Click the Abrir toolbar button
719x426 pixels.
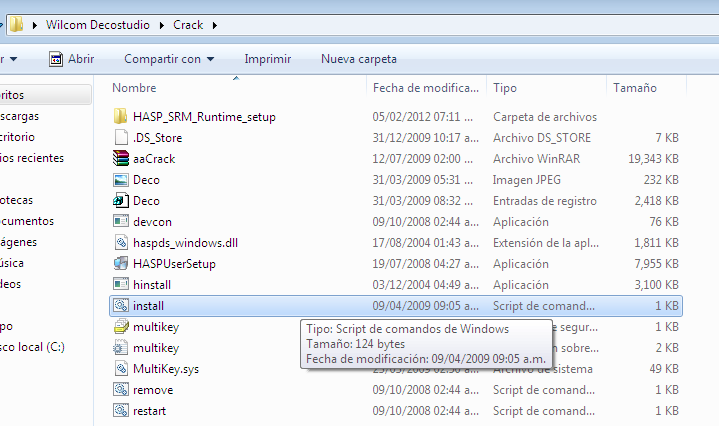[72, 59]
